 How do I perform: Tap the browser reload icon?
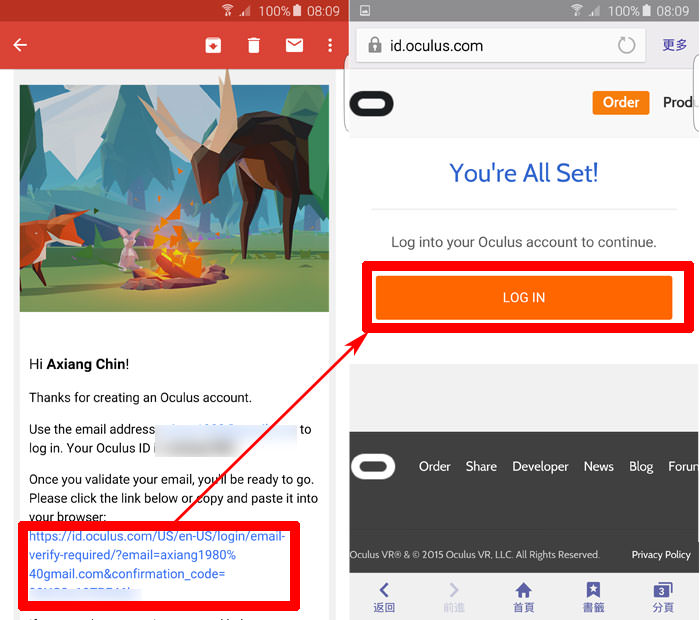pyautogui.click(x=627, y=45)
